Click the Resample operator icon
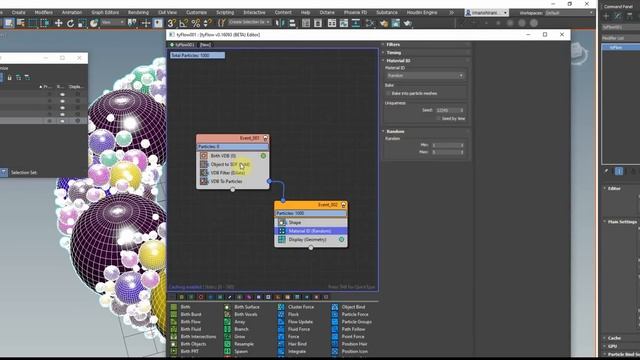 pyautogui.click(x=227, y=344)
